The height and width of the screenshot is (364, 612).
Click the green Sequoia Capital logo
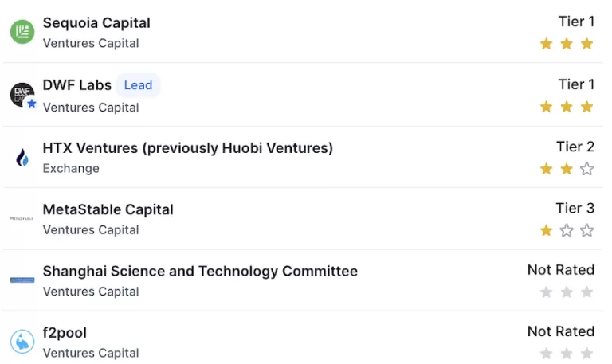22,32
